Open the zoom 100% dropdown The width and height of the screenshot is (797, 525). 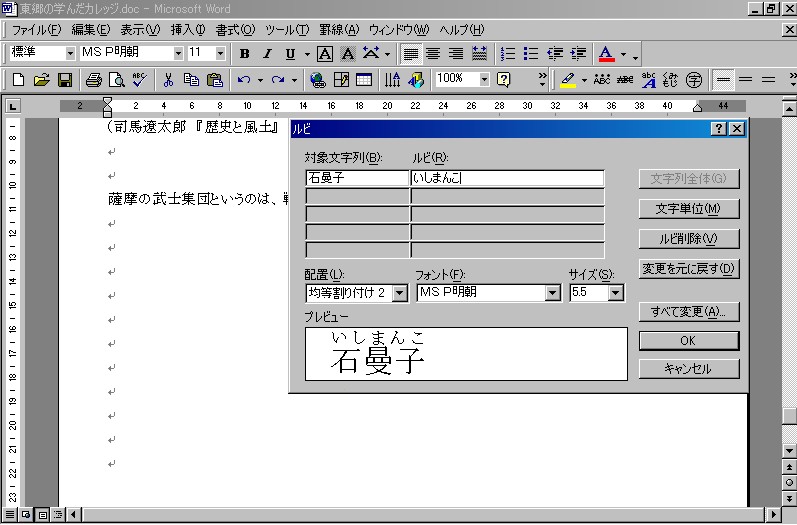(x=484, y=79)
